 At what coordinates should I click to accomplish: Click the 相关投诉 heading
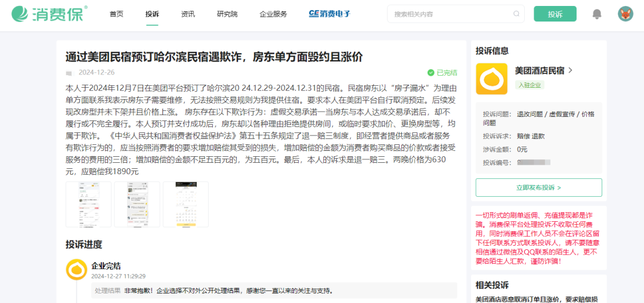click(x=492, y=285)
